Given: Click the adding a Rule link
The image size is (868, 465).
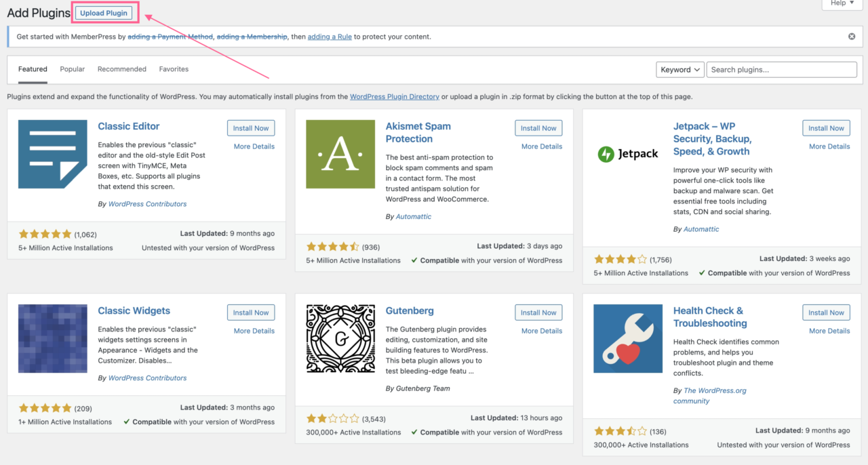Looking at the screenshot, I should click(x=330, y=36).
